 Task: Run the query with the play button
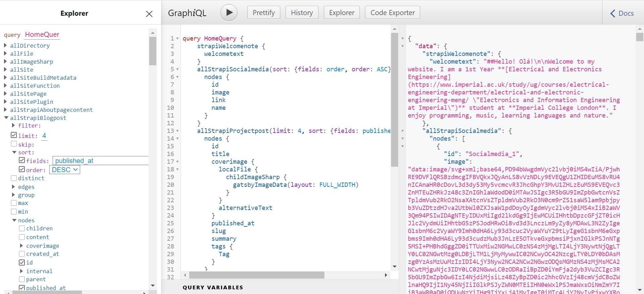(x=229, y=13)
